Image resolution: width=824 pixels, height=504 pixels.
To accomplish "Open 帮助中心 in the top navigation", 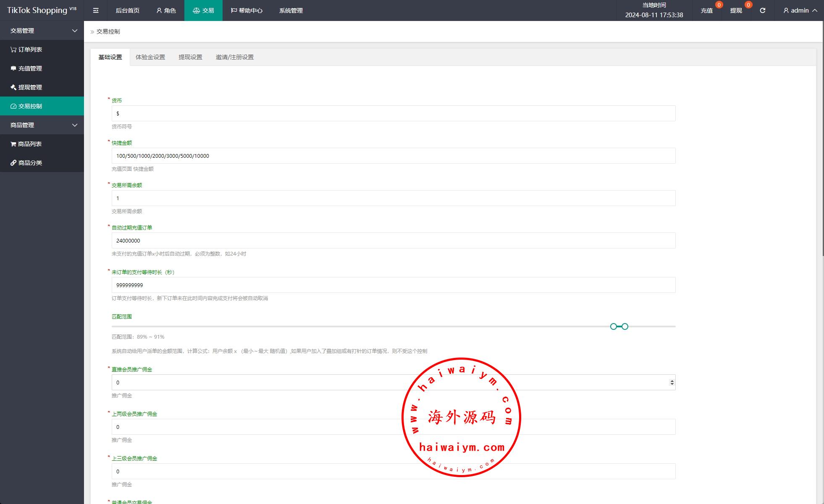I will click(x=247, y=10).
